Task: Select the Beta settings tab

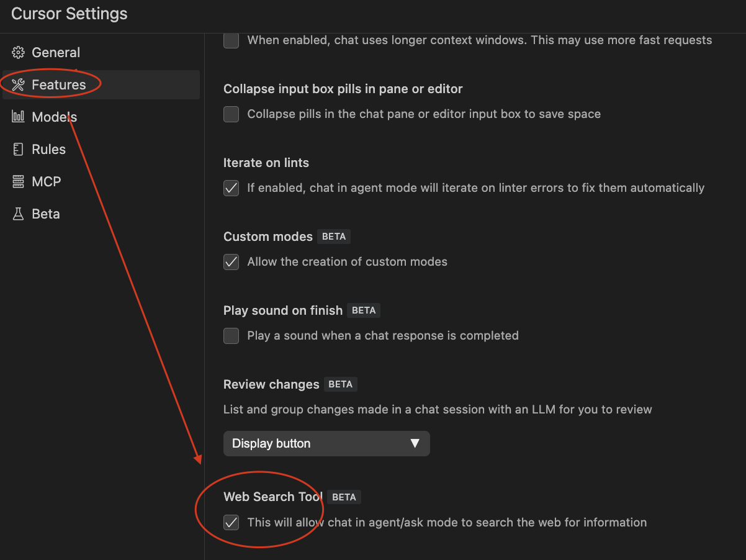Action: click(46, 214)
